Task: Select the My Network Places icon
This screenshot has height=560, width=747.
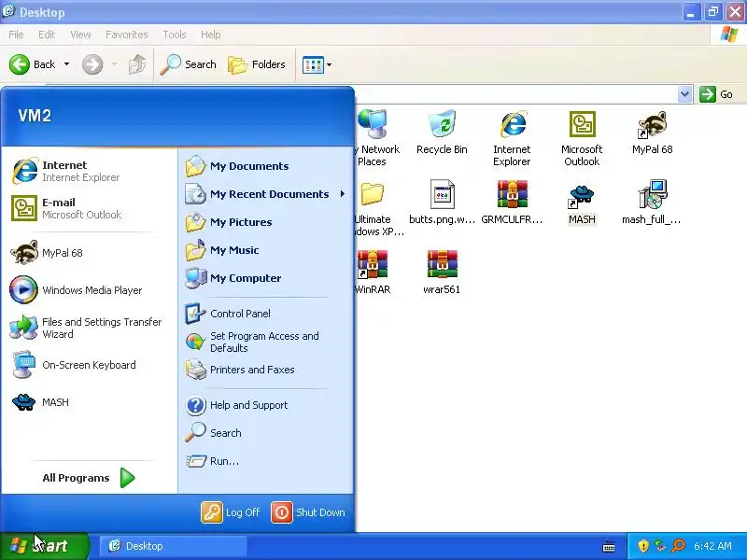Action: pyautogui.click(x=378, y=138)
